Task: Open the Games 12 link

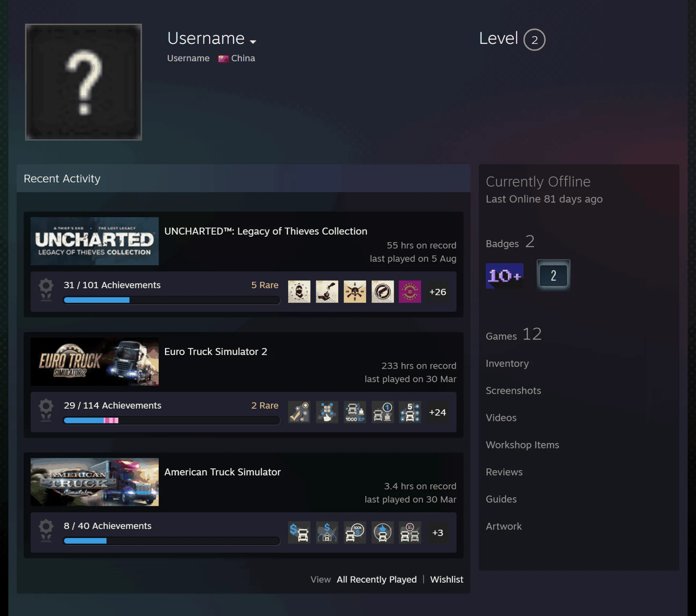Action: click(514, 334)
